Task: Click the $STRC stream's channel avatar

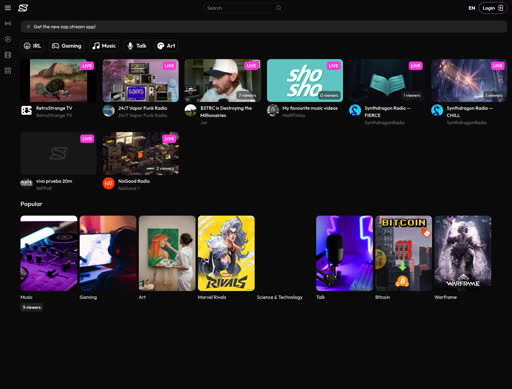Action: 191,110
